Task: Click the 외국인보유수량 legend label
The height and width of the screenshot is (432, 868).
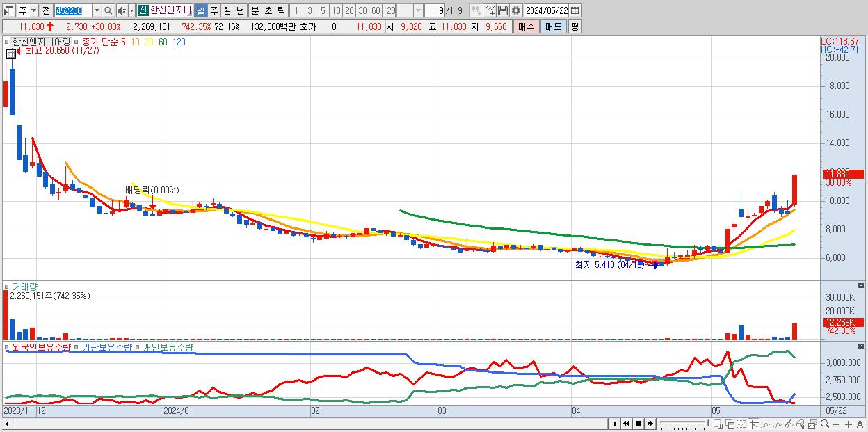Action: tap(41, 346)
